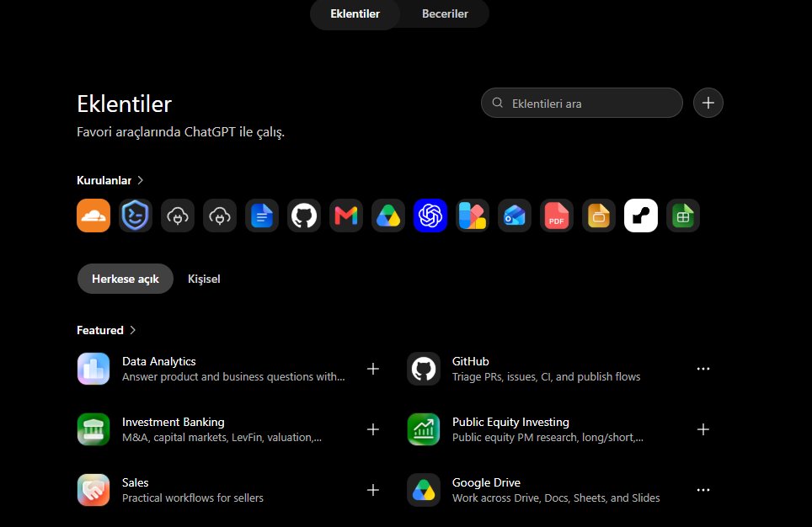Open the colorful blocks plugin icon
The height and width of the screenshot is (527, 812).
click(x=473, y=216)
